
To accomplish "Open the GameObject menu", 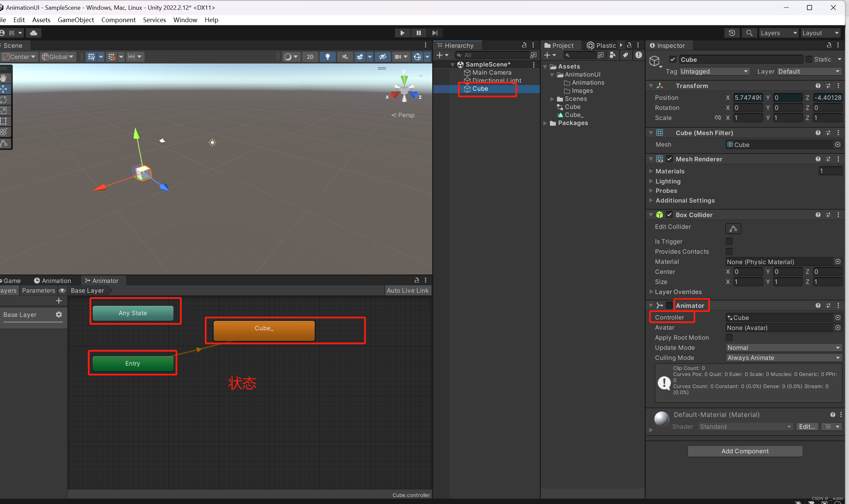I will [x=76, y=20].
